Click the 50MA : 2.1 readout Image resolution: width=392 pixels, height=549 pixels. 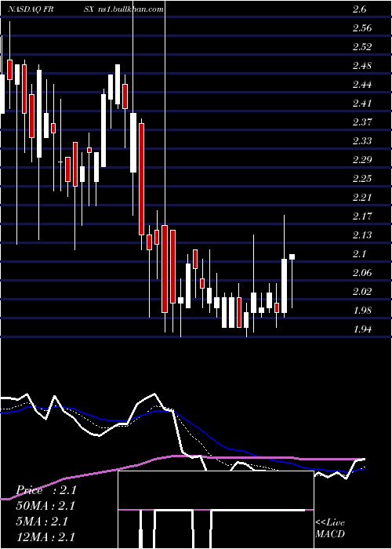tap(46, 506)
